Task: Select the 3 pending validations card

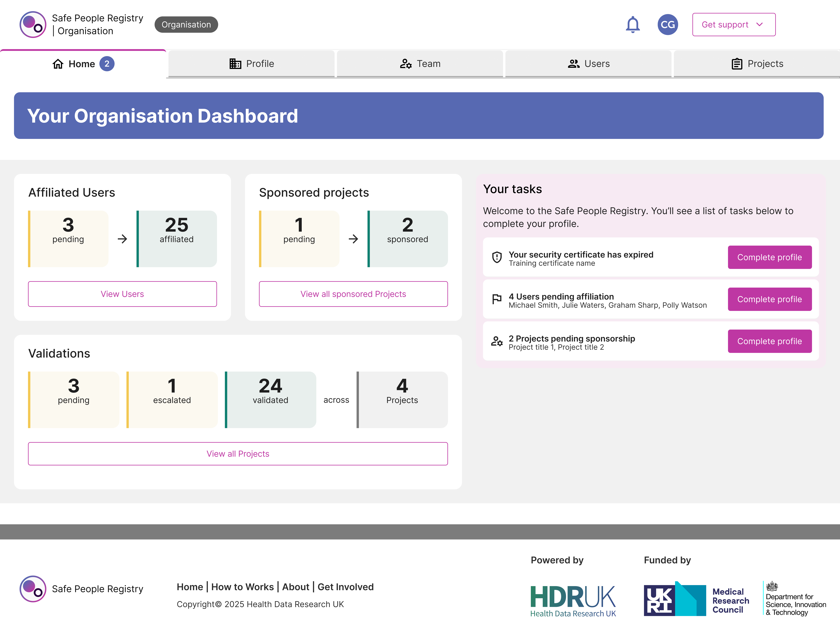Action: pos(74,400)
